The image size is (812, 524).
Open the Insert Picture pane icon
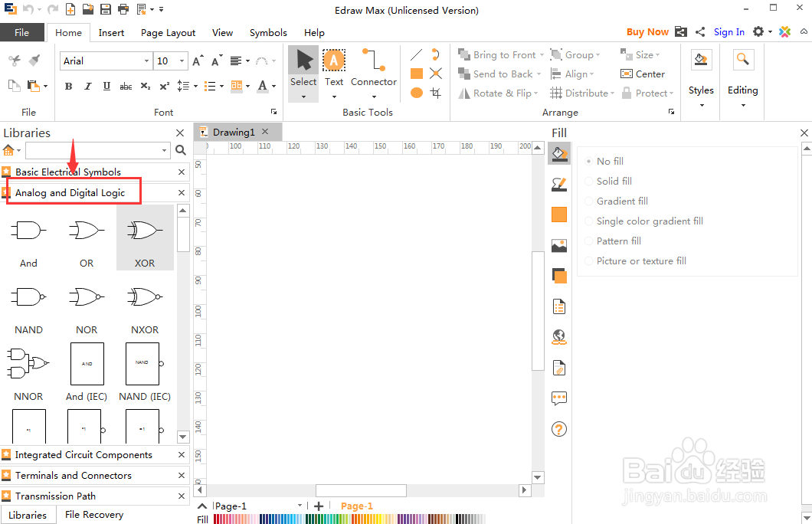click(x=558, y=245)
